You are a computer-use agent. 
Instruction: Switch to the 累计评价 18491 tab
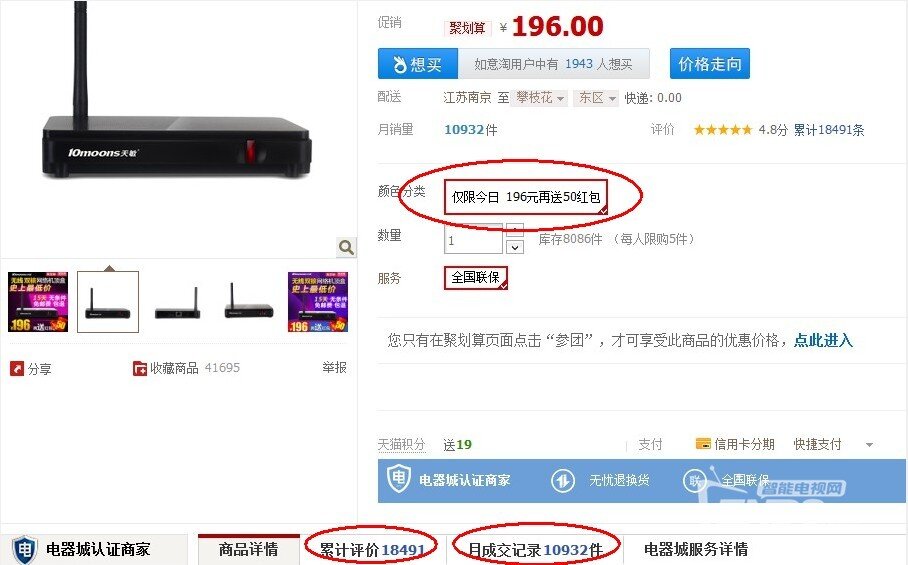click(372, 549)
